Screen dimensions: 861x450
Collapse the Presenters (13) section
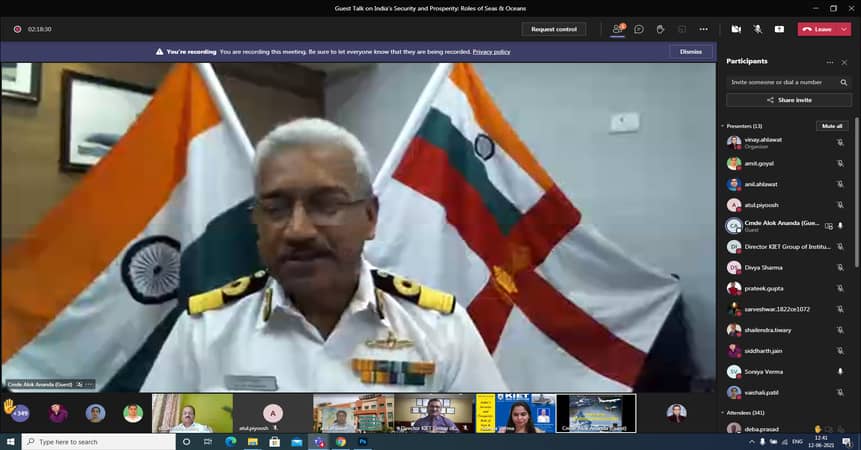click(722, 126)
